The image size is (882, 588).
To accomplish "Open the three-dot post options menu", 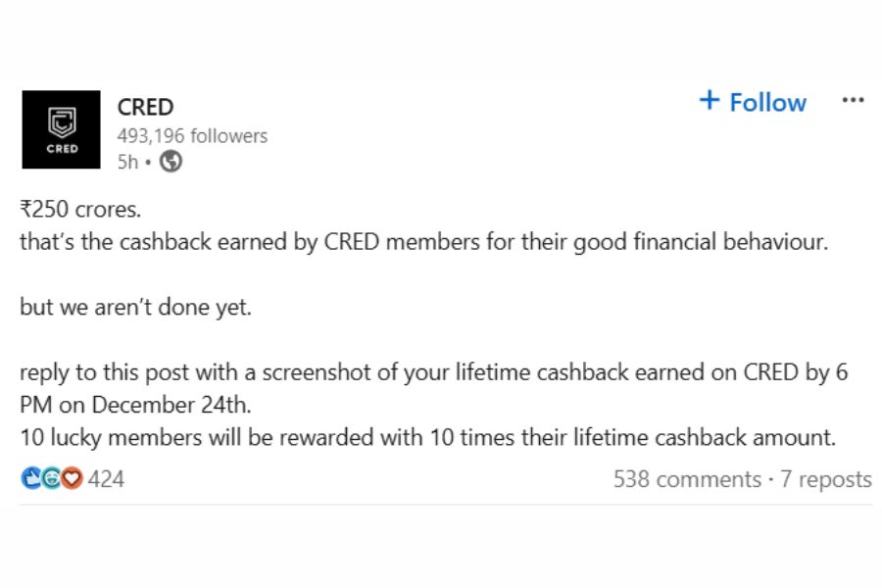I will point(853,101).
